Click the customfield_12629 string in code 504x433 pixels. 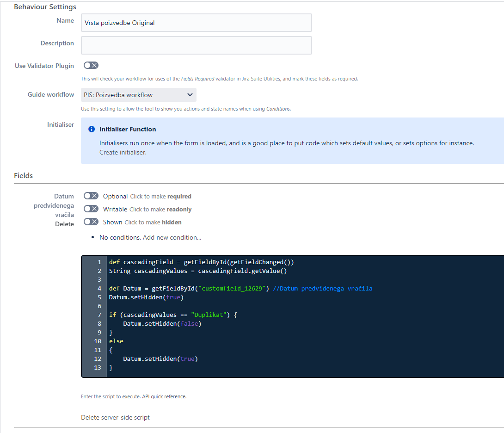click(x=232, y=289)
